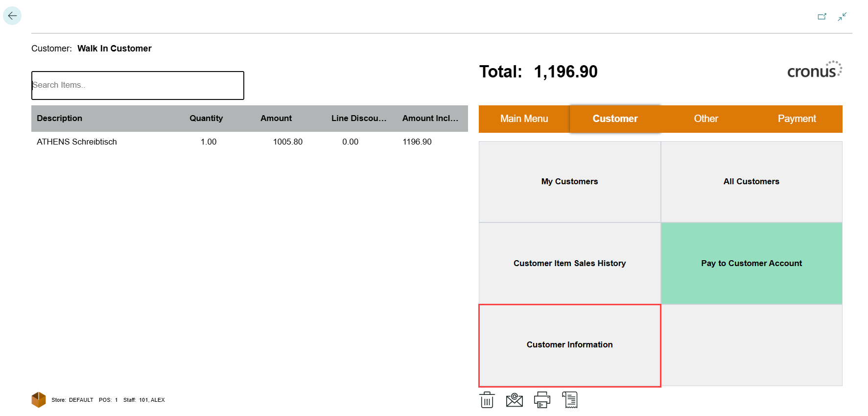
Task: Select the ATHENS Schreibtisch line description
Action: (x=77, y=142)
